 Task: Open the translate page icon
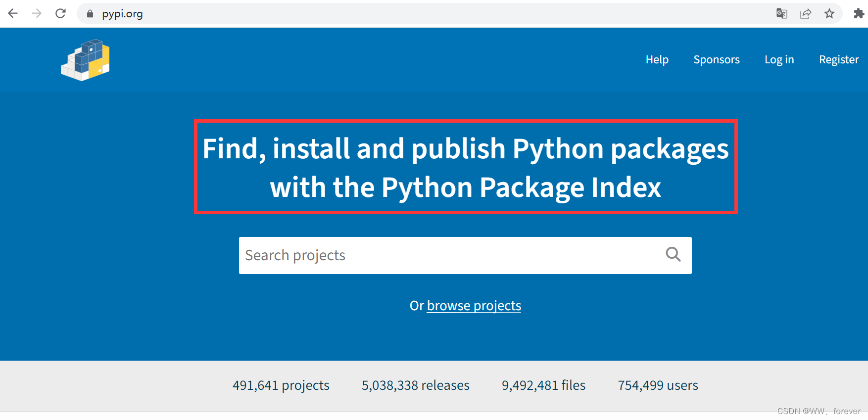782,13
